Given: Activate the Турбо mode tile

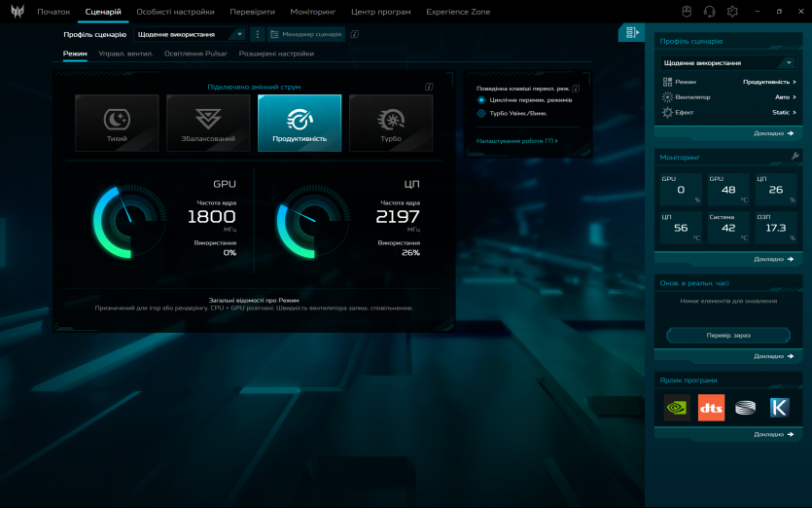Looking at the screenshot, I should 391,124.
